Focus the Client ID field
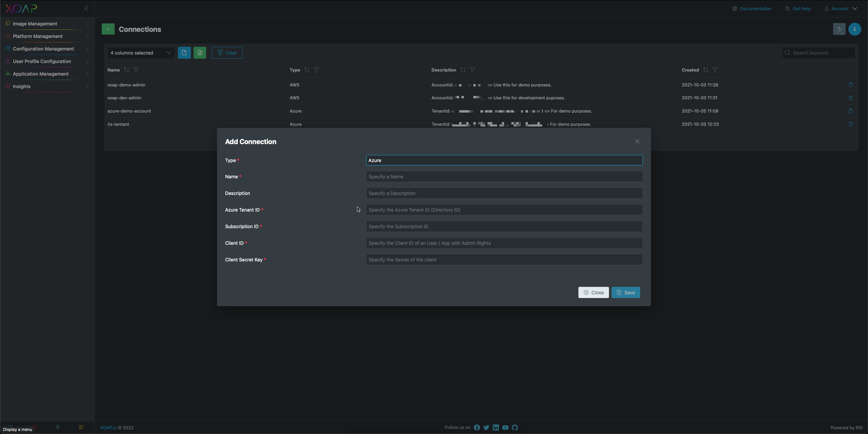 pyautogui.click(x=504, y=243)
